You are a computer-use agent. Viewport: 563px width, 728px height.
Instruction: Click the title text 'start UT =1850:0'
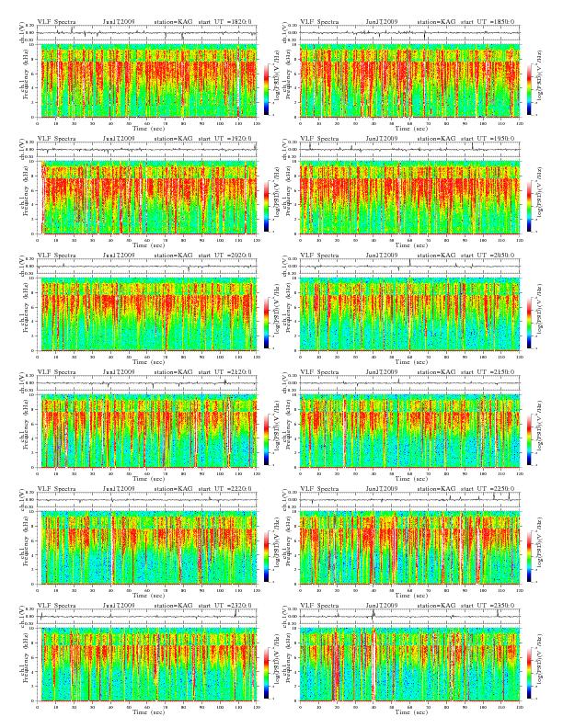[x=488, y=21]
